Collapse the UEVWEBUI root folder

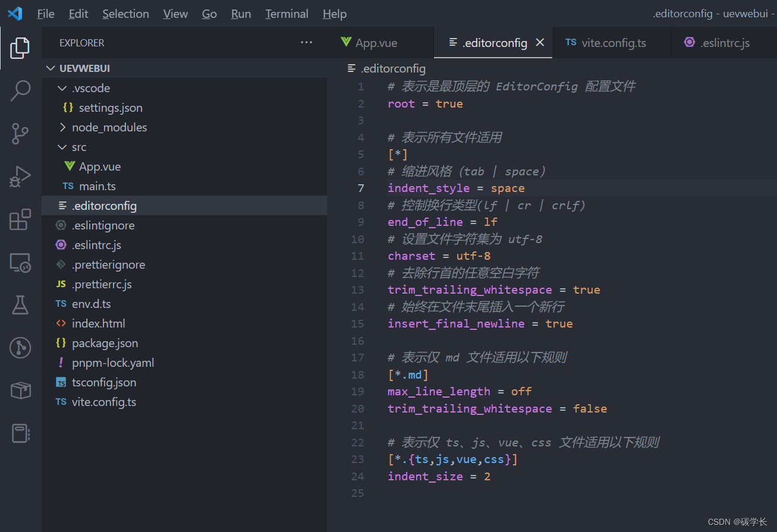[x=51, y=68]
